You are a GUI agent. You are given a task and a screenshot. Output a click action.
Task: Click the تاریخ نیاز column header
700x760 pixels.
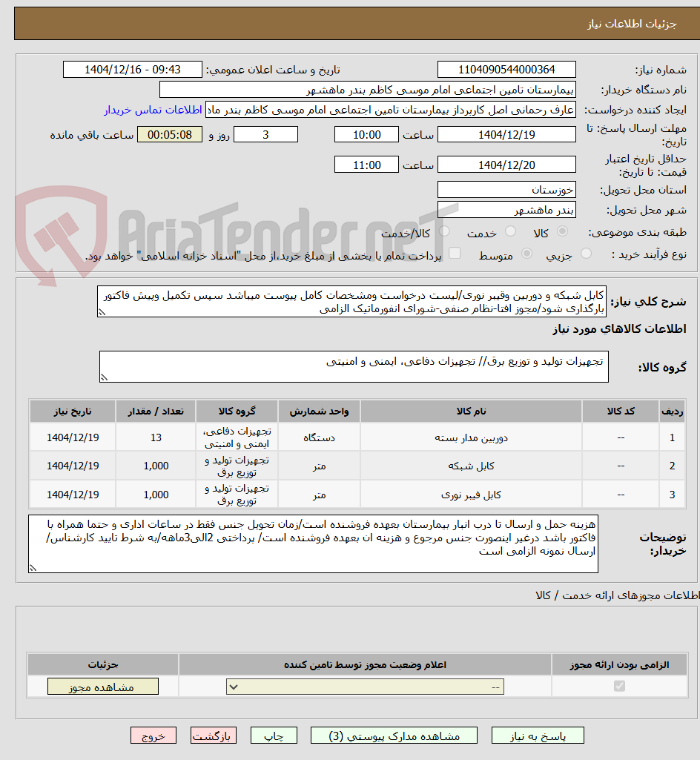pos(73,411)
